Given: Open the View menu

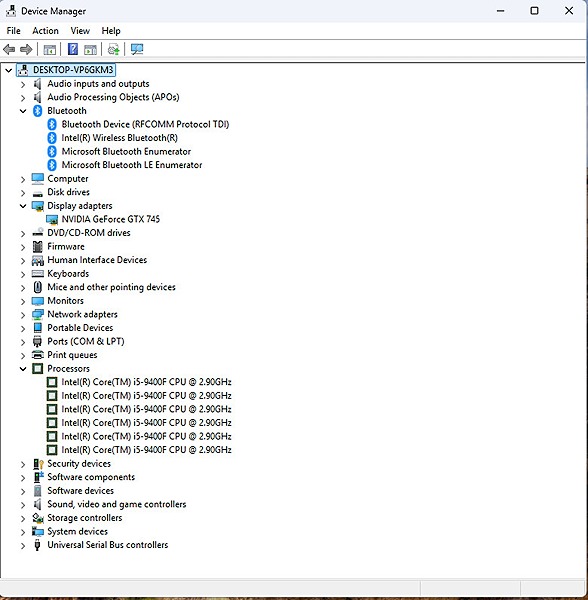Looking at the screenshot, I should [80, 31].
